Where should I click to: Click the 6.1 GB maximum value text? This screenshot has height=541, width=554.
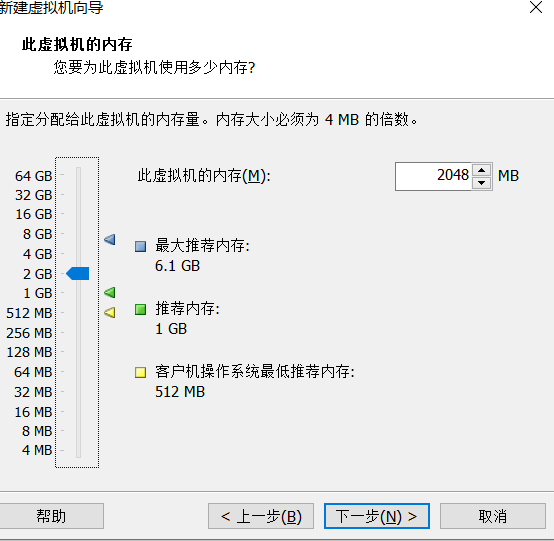pyautogui.click(x=177, y=266)
